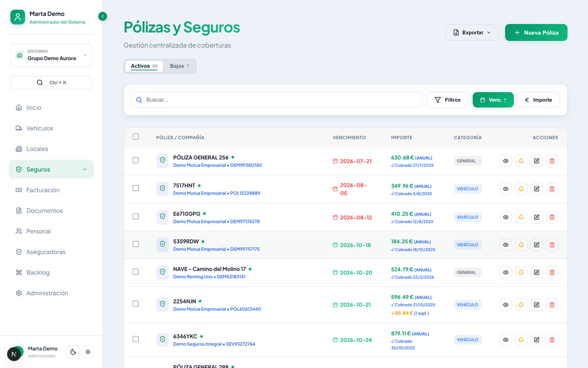The height and width of the screenshot is (368, 588).
Task: Edit policy 5359RDW
Action: [x=537, y=245]
